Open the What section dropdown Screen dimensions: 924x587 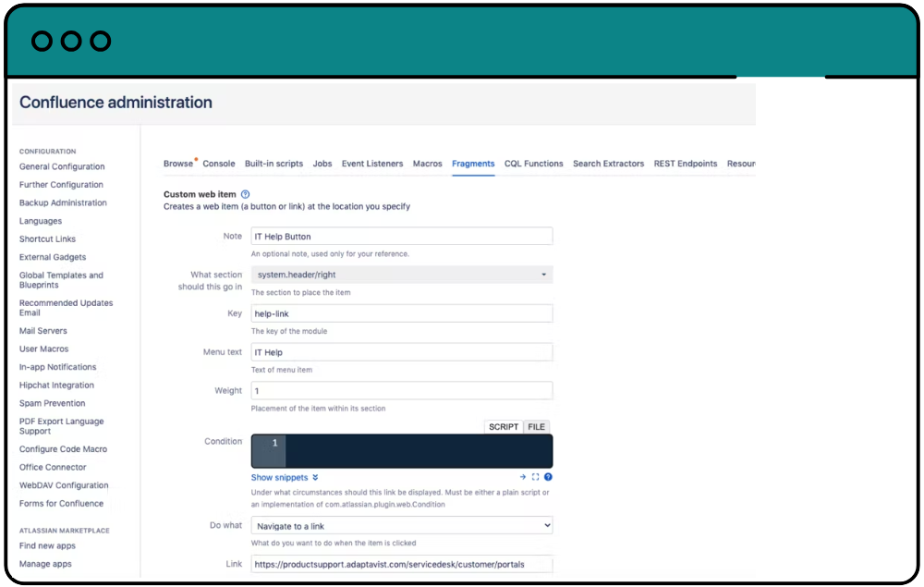[402, 275]
